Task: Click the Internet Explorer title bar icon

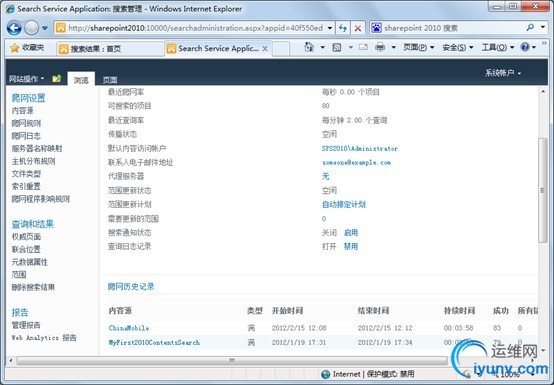Action: coord(10,8)
